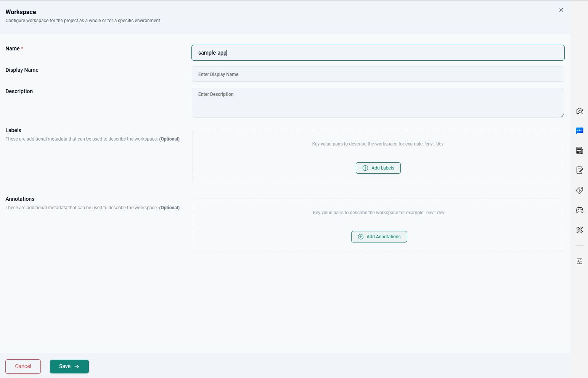Open the news article icon in right sidebar
Viewport: 588px width, 378px height.
pos(580,150)
